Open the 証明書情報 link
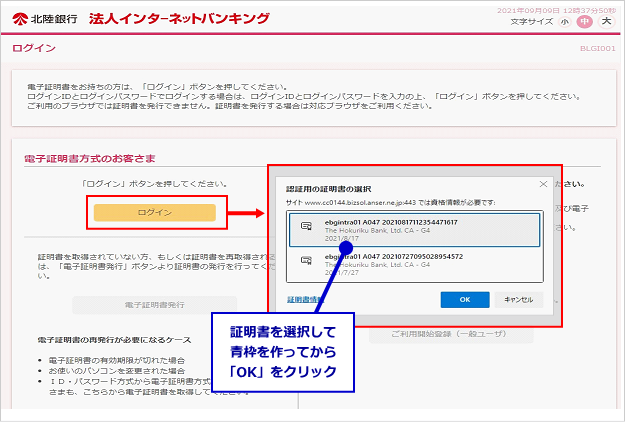This screenshot has height=422, width=625. 305,299
